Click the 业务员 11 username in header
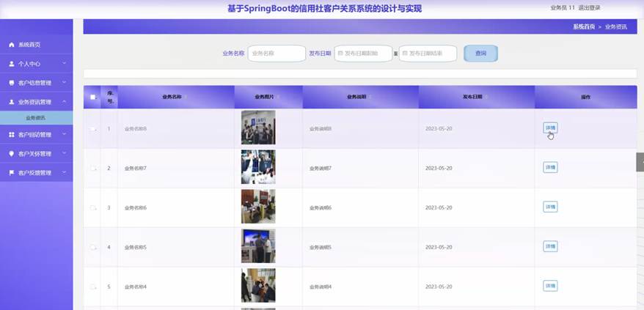Screen dimensions: 644x310 coord(563,8)
